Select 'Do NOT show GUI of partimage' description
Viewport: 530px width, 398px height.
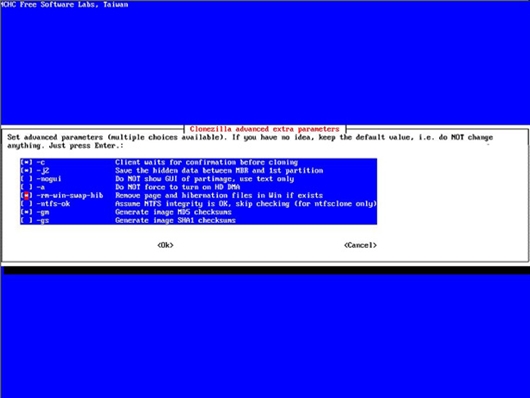point(204,179)
